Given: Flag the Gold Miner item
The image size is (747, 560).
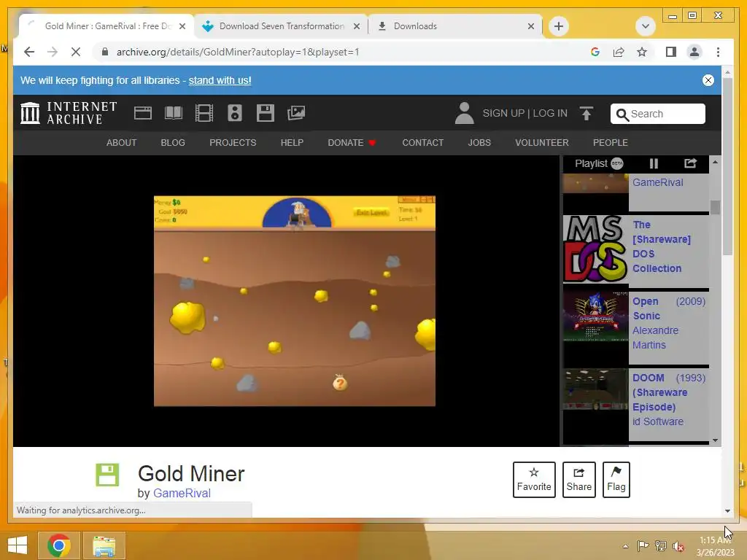Looking at the screenshot, I should tap(616, 480).
